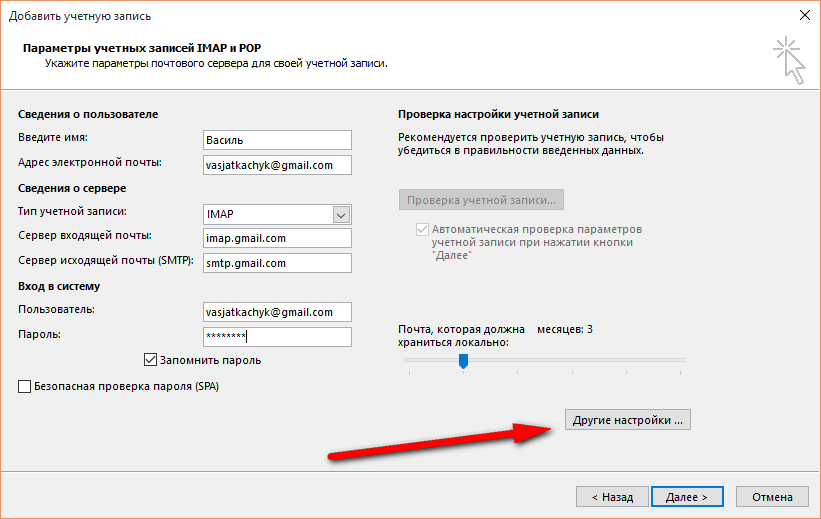This screenshot has height=519, width=821.
Task: Select the outgoing server smtp.gmail.com field
Action: pos(277,263)
